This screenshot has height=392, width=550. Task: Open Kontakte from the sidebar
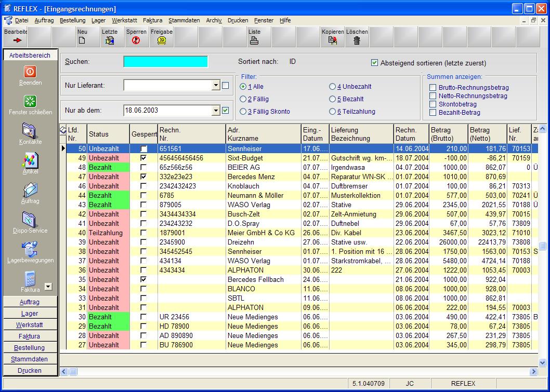(x=30, y=131)
